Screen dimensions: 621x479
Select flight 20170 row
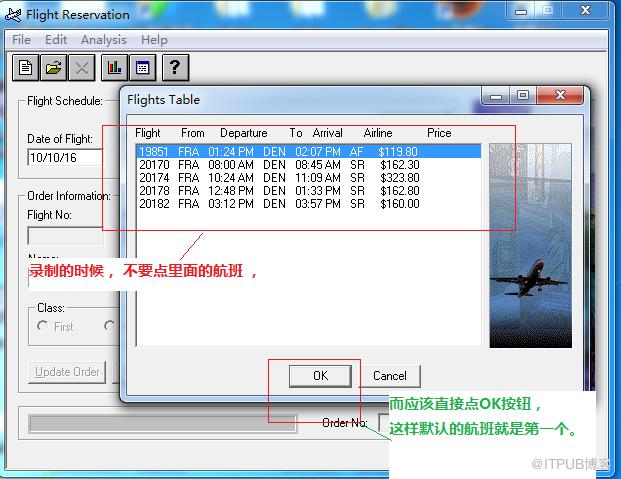point(309,164)
